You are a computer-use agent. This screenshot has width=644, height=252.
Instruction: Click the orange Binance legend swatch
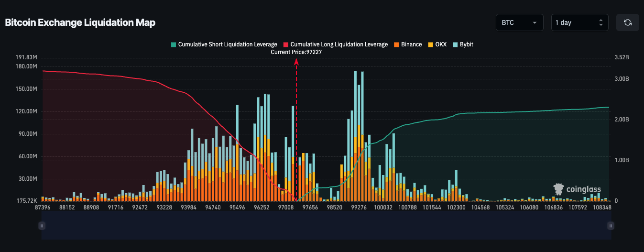click(x=396, y=44)
